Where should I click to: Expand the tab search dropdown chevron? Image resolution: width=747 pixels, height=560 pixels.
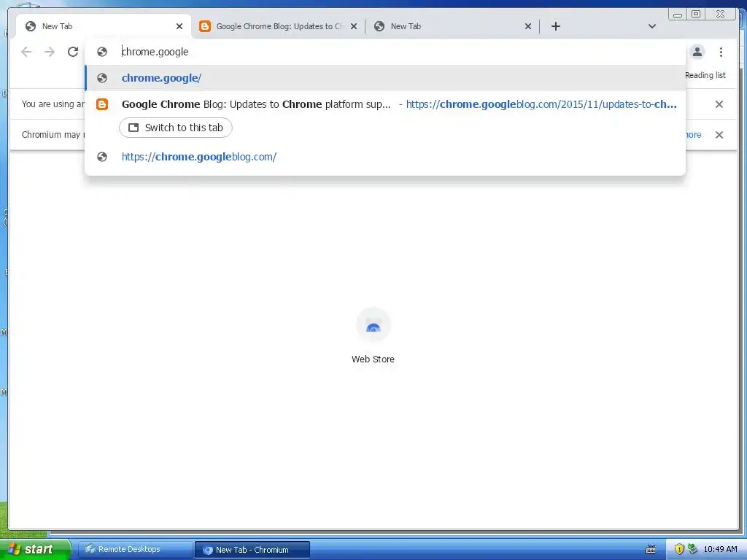coord(652,26)
